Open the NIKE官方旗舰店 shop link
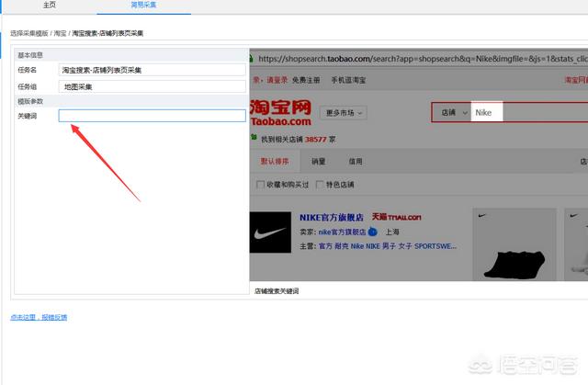The image size is (588, 385). 332,218
